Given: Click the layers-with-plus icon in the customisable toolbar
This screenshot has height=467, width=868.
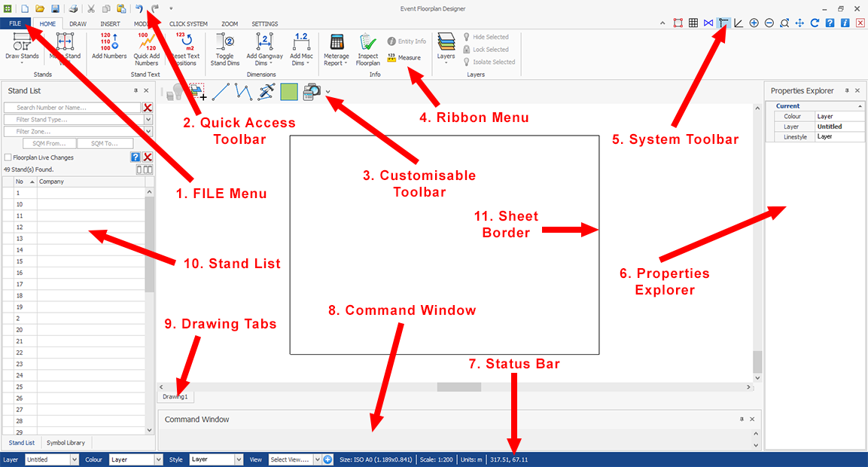Looking at the screenshot, I should point(198,92).
